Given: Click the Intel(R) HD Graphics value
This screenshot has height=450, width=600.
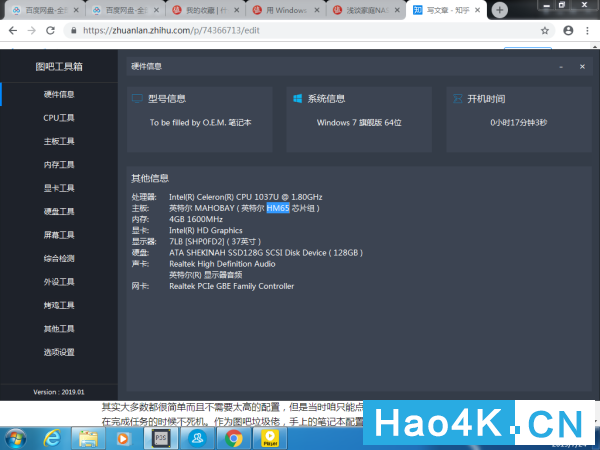Looking at the screenshot, I should [x=206, y=230].
